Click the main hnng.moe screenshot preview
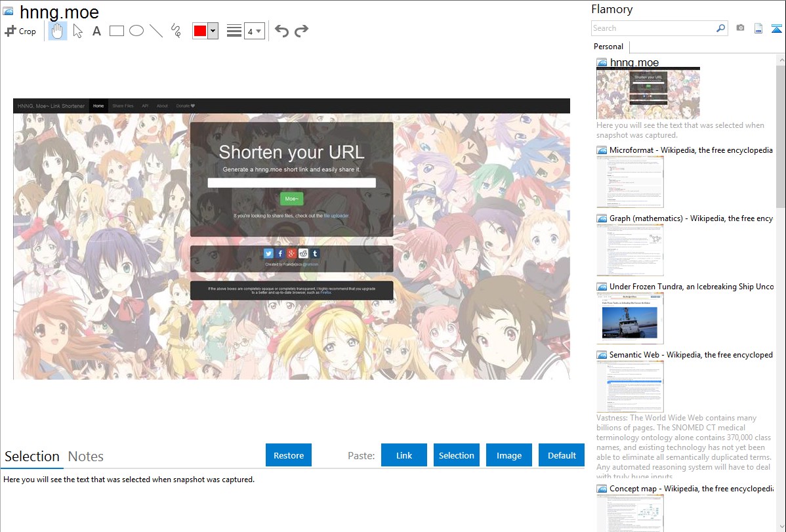 [x=291, y=239]
